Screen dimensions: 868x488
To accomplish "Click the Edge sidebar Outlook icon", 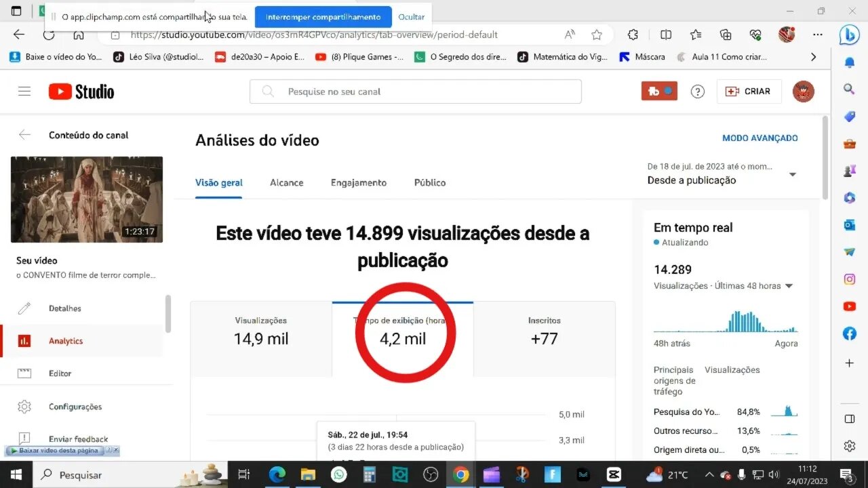I will (x=850, y=224).
